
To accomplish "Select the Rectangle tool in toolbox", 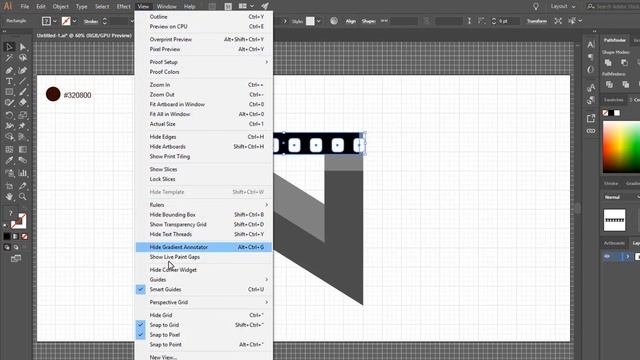I will 9,92.
